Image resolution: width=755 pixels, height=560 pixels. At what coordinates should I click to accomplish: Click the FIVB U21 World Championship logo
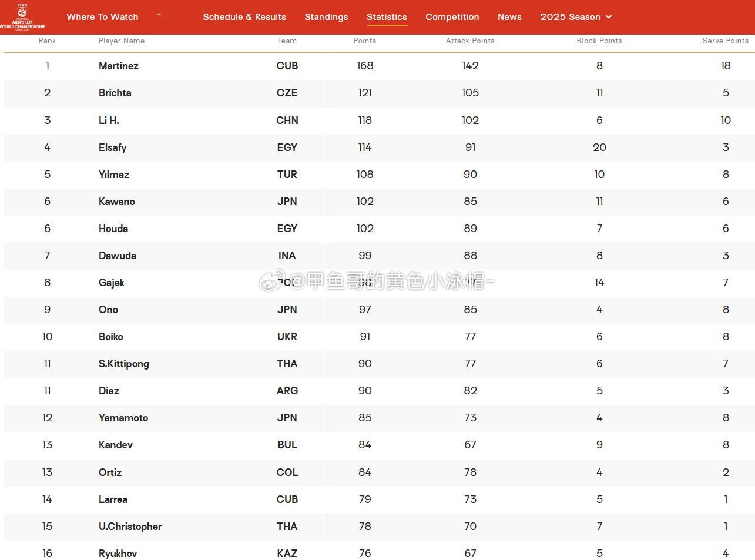pyautogui.click(x=22, y=16)
